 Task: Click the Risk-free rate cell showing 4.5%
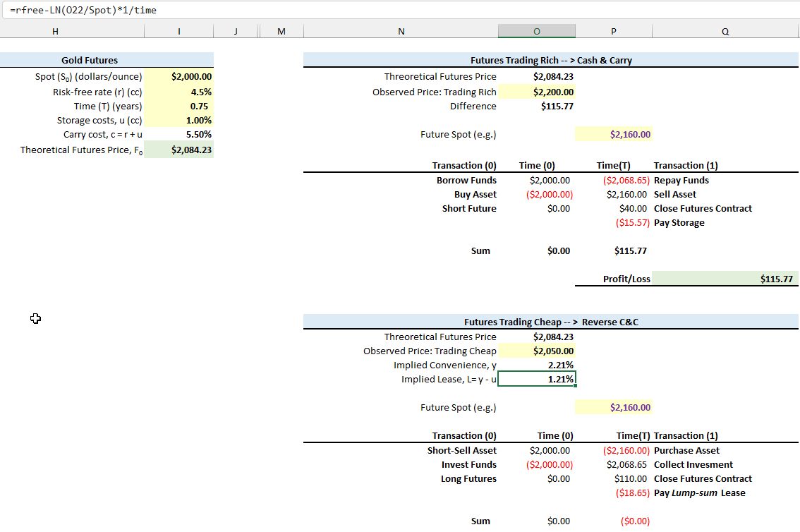pos(178,91)
